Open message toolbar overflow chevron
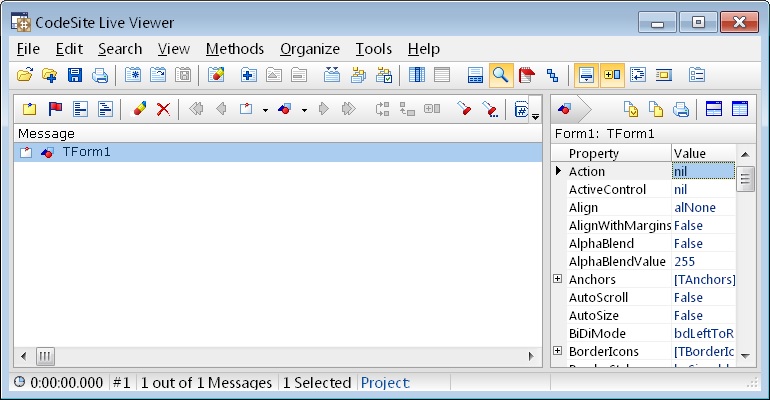 [x=536, y=117]
